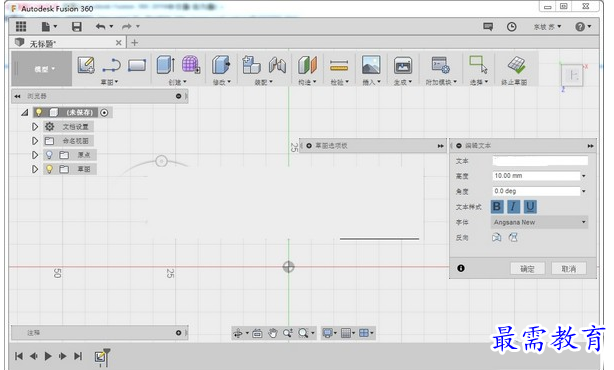
Task: Toggle Italic text style
Action: pos(513,206)
